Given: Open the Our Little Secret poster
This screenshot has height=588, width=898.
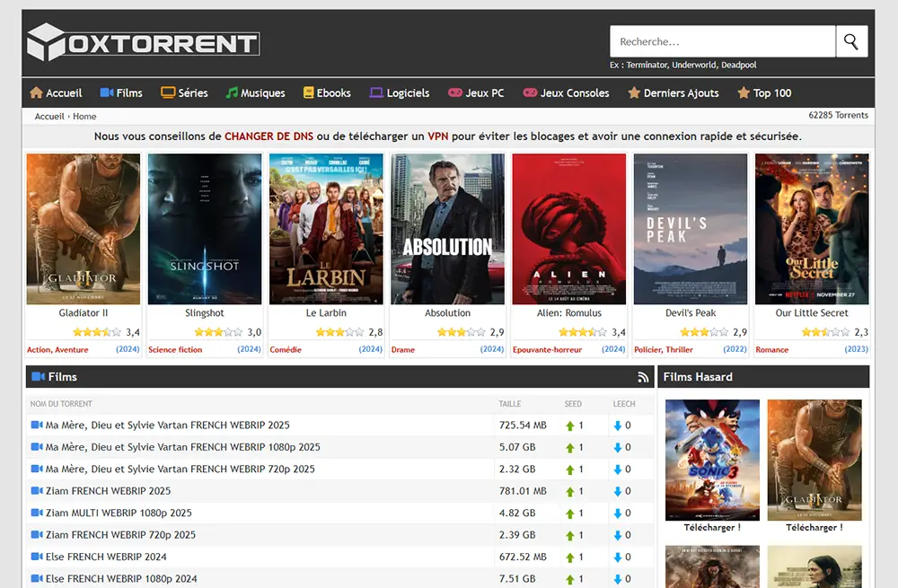Looking at the screenshot, I should [812, 229].
